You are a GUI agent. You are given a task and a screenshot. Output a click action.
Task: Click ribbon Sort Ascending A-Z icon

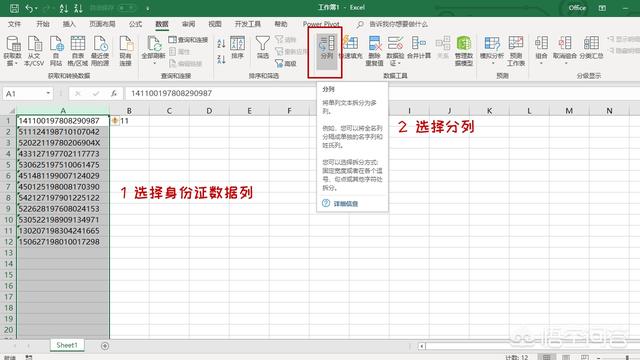221,44
